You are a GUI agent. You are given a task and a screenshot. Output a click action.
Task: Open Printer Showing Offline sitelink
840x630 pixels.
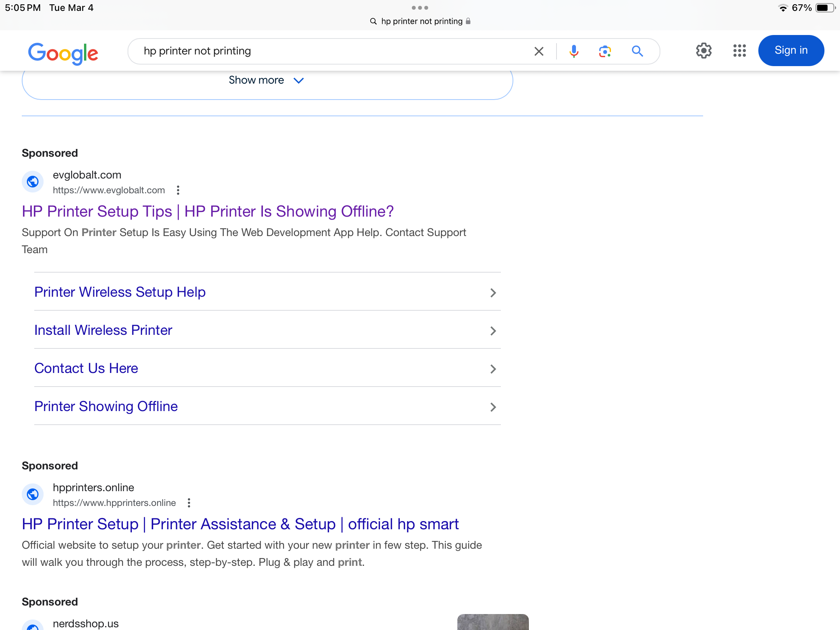tap(106, 406)
